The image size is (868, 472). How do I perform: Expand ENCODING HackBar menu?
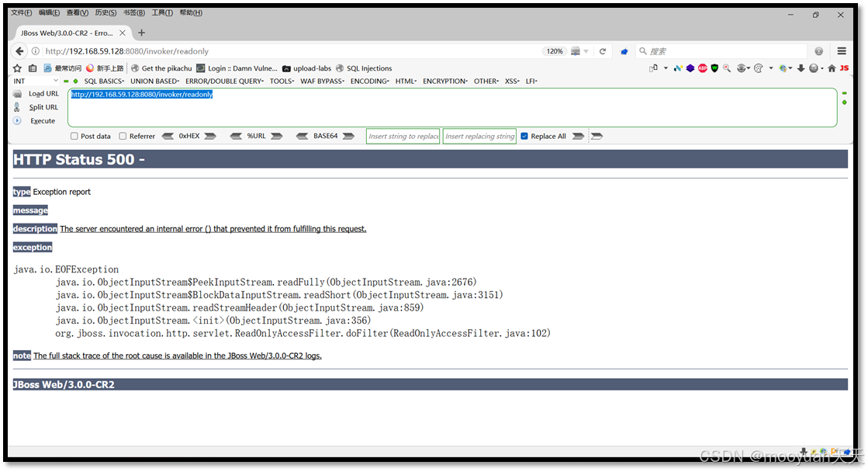[370, 82]
